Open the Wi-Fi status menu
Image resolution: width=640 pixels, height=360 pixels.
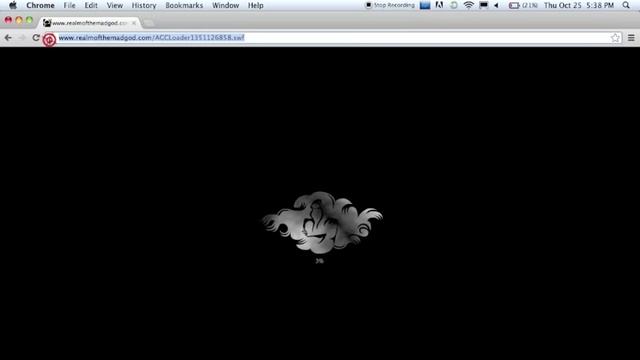pos(469,5)
